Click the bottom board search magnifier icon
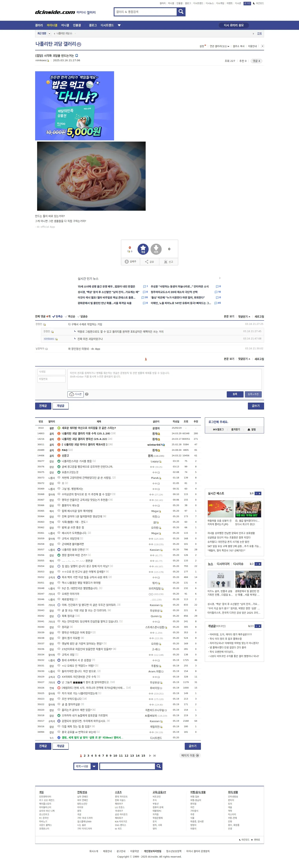 pyautogui.click(x=159, y=766)
